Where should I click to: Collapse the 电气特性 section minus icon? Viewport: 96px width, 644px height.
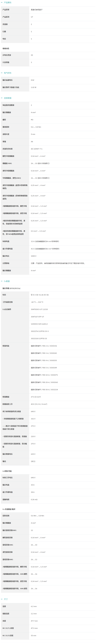2,73
